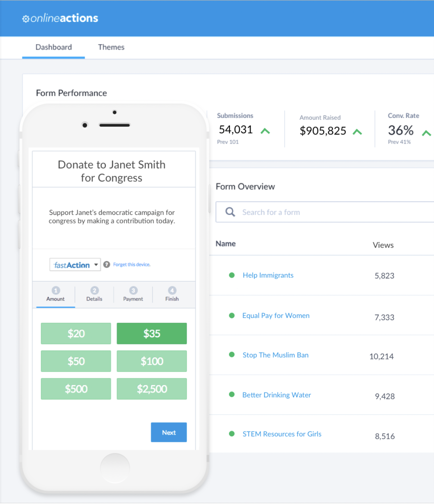The image size is (434, 504).
Task: Click the Views column header
Action: coord(383,245)
